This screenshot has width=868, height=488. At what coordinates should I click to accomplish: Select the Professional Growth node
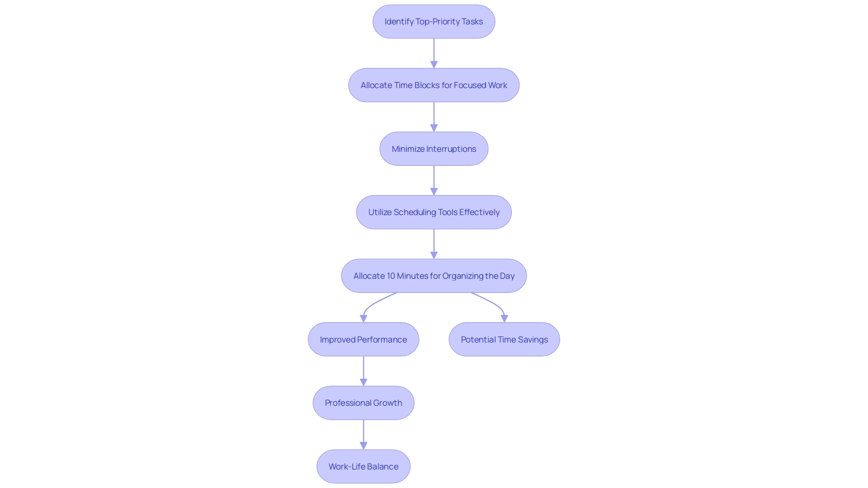point(363,403)
